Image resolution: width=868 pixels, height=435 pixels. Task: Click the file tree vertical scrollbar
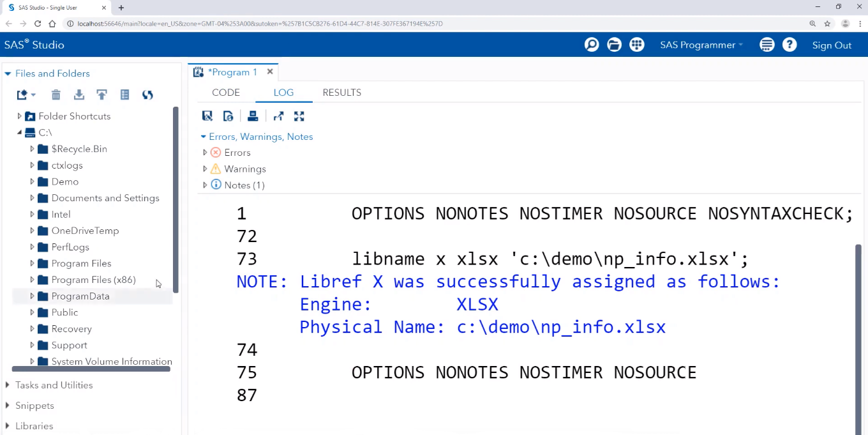(176, 200)
